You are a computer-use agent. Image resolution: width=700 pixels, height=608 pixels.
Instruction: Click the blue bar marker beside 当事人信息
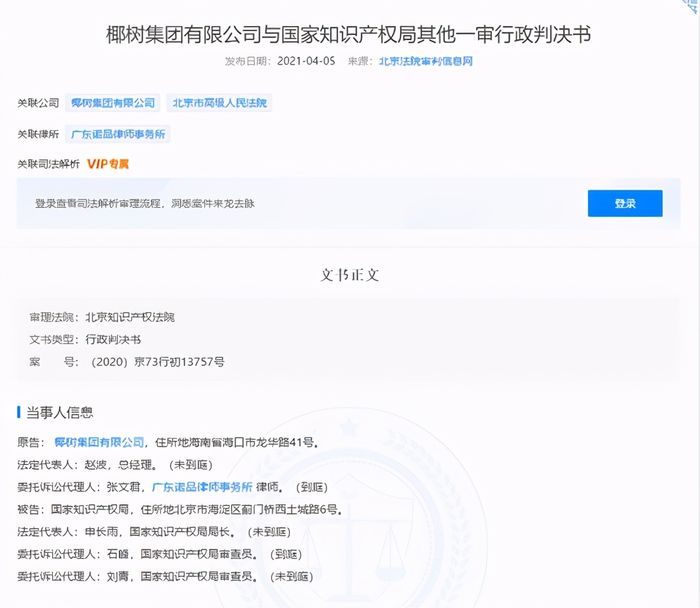click(x=19, y=412)
